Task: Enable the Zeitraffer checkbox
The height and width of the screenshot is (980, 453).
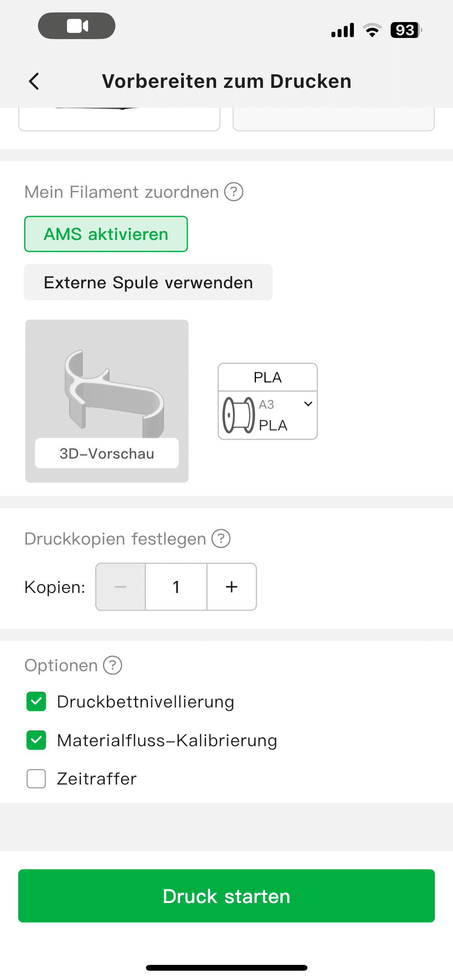Action: click(36, 779)
